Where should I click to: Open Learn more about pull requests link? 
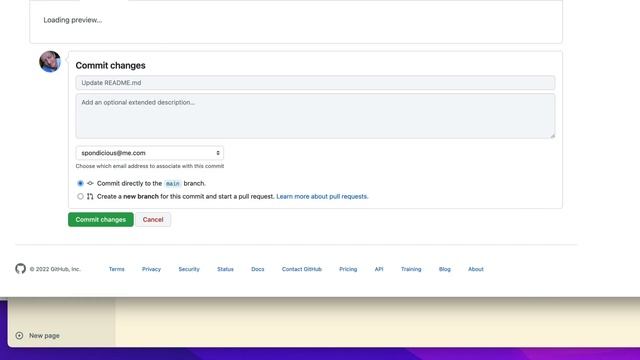coord(322,196)
